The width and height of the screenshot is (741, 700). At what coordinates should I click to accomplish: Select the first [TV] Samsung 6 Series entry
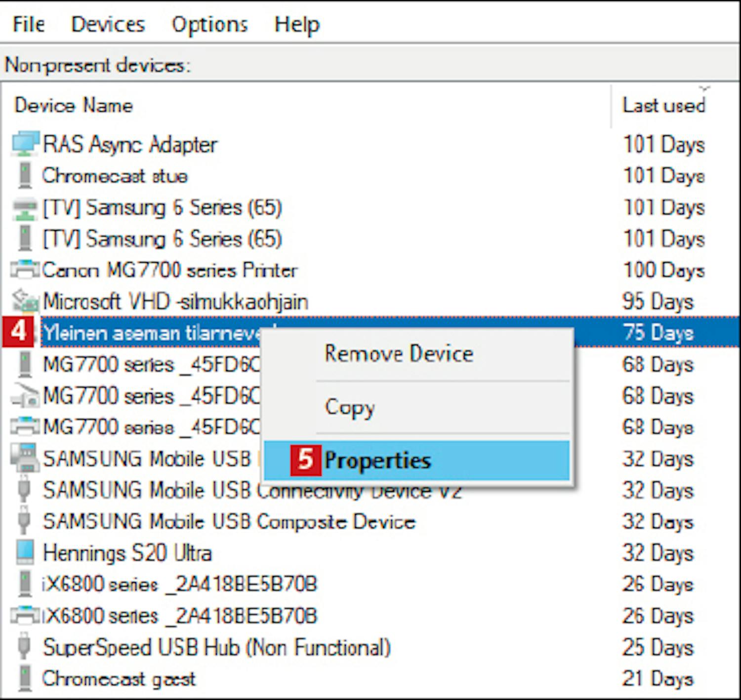pos(162,207)
